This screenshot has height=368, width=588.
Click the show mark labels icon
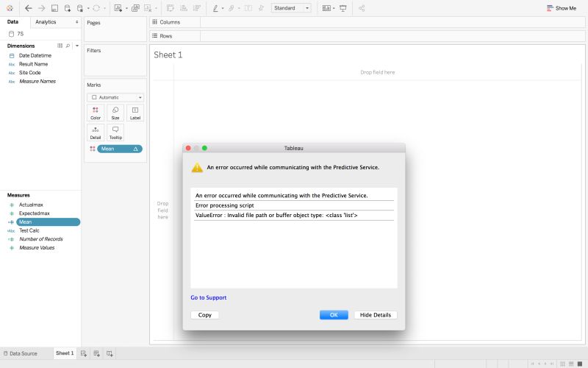click(x=248, y=8)
